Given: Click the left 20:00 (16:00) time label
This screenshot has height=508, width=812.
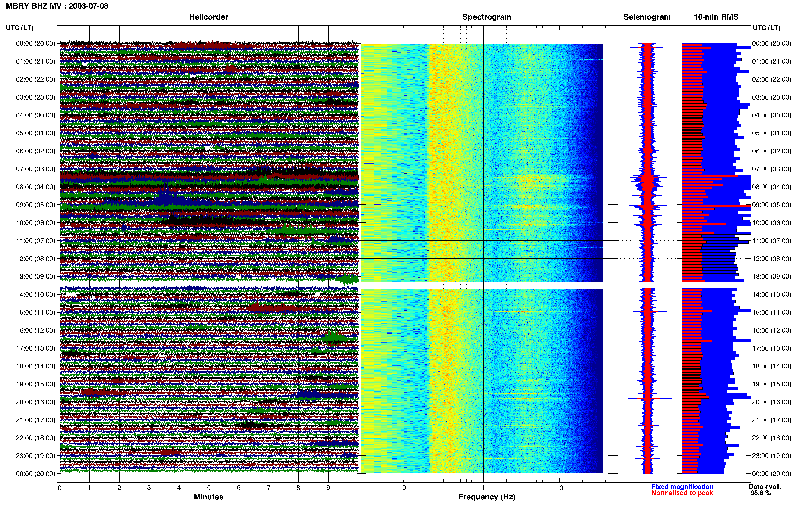Looking at the screenshot, I should (x=36, y=402).
